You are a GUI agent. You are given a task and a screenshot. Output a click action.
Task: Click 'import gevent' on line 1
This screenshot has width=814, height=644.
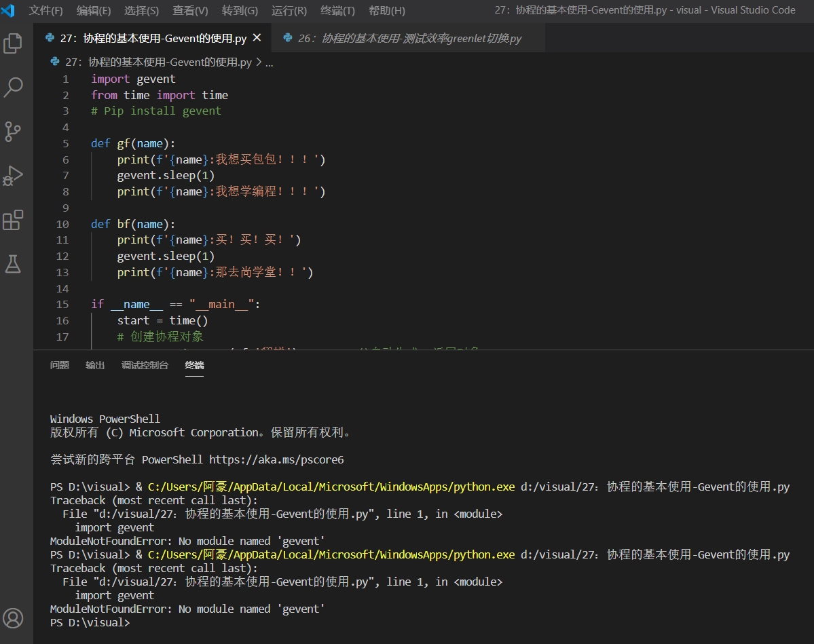coord(134,79)
